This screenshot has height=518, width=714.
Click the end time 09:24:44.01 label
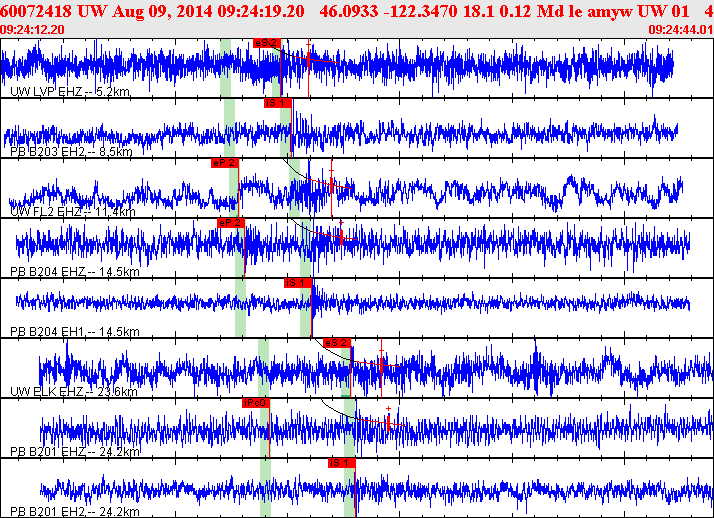(680, 30)
